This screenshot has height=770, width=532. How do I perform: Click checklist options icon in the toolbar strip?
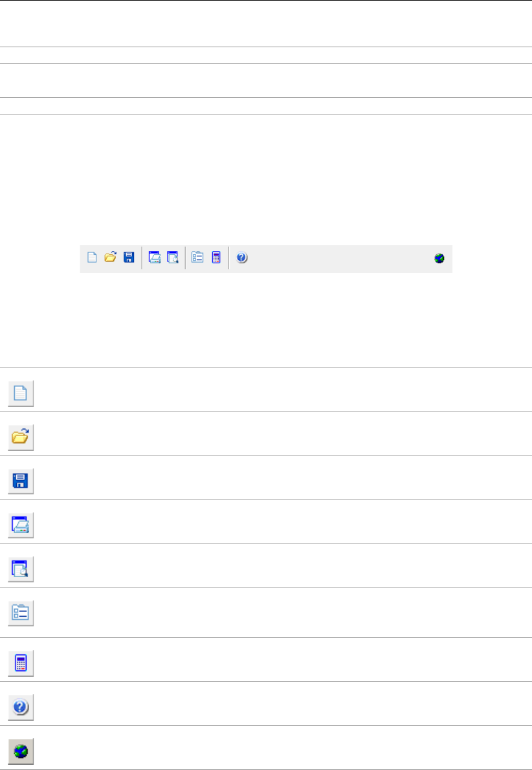point(197,258)
